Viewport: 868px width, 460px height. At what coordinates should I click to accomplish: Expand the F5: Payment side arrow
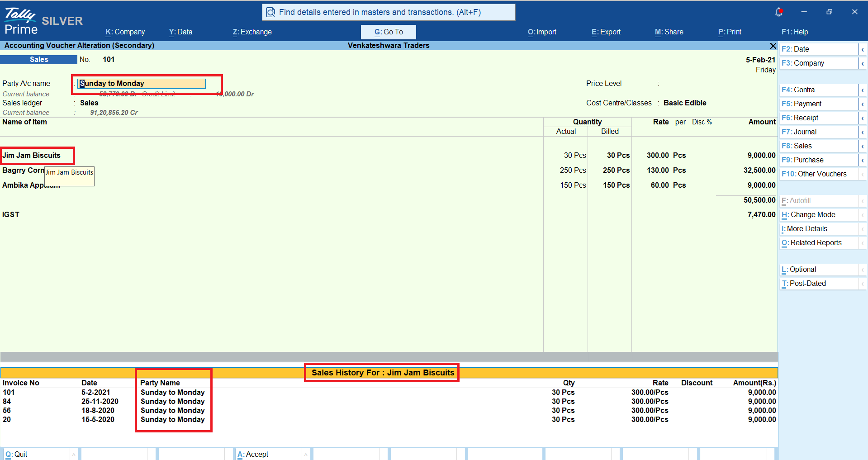pos(863,104)
